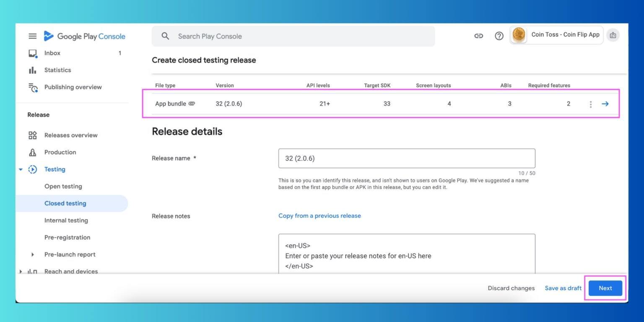Collapse the Testing section arrow
Screen dimensions: 644x322
[x=21, y=169]
